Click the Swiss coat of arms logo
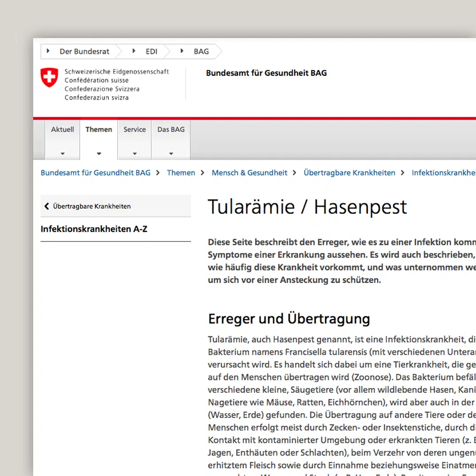This screenshot has width=476, height=476. pos(49,77)
